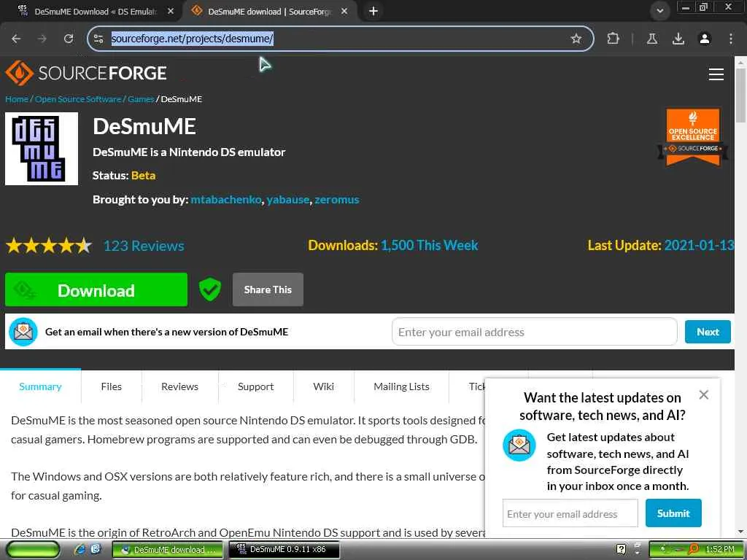Image resolution: width=747 pixels, height=560 pixels.
Task: Open Internet Explorer from quick launch
Action: click(80, 549)
